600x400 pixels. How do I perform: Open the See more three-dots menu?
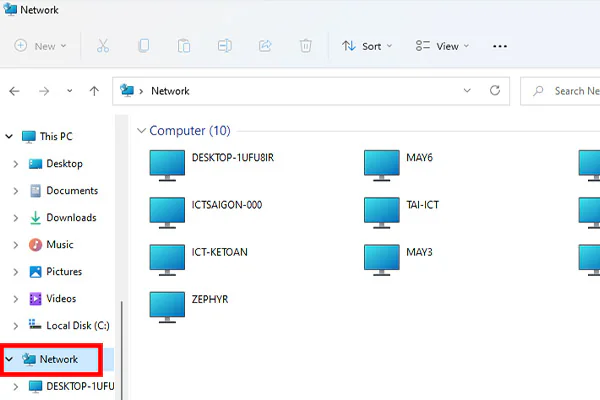pos(500,46)
